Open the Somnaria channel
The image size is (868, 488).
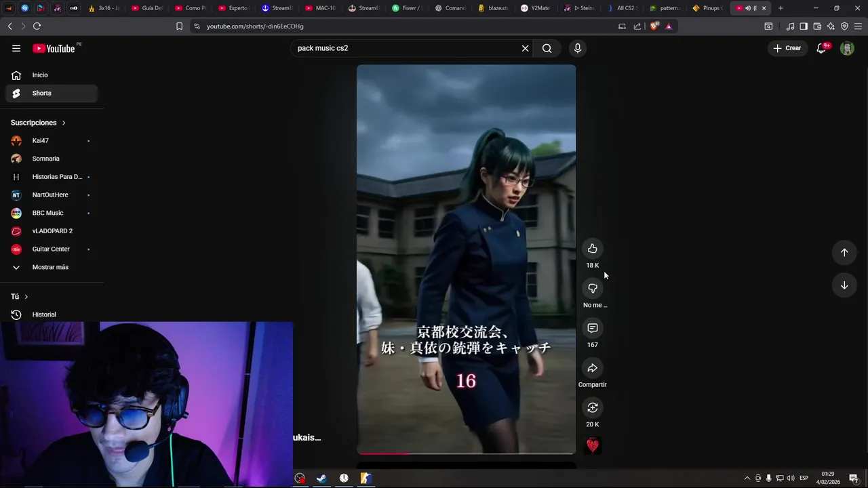click(x=52, y=159)
